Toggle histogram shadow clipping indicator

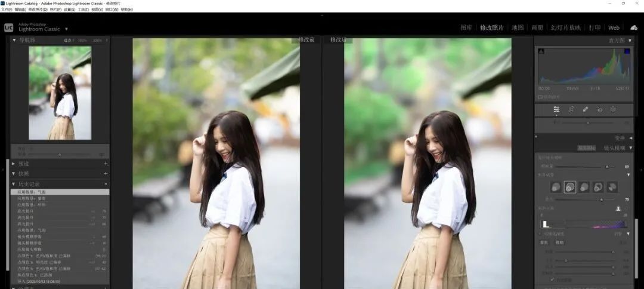(x=541, y=51)
